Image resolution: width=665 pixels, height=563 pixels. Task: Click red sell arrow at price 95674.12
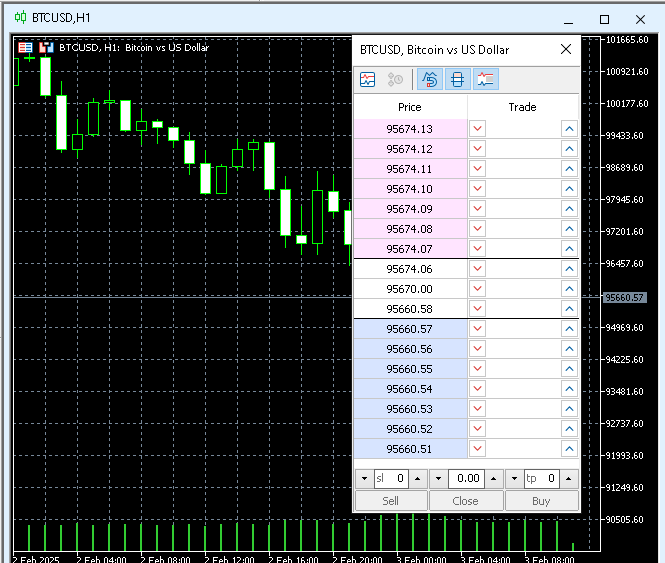pos(478,148)
